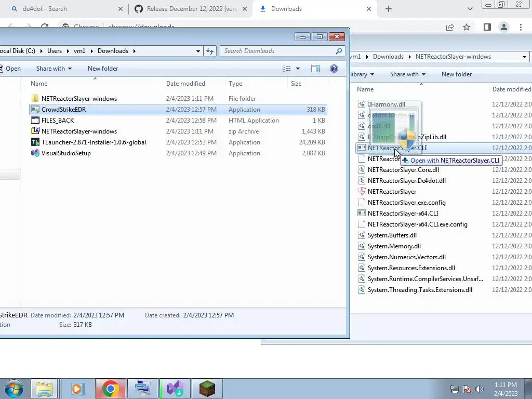Open the NETReactorSlayer-windows folder icon in Downloads
The height and width of the screenshot is (399, 532).
[35, 98]
